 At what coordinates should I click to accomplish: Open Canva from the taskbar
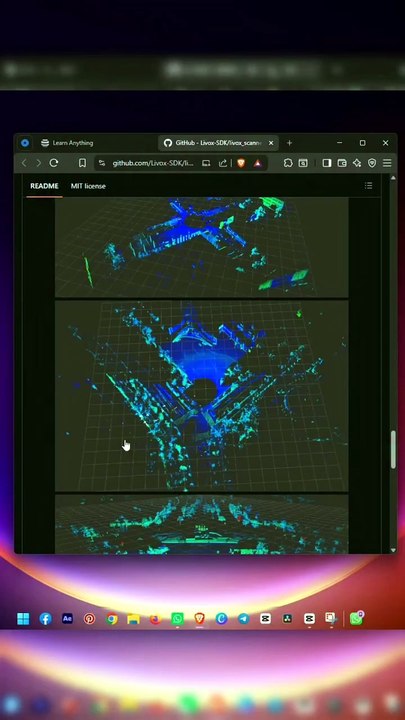pos(221,619)
